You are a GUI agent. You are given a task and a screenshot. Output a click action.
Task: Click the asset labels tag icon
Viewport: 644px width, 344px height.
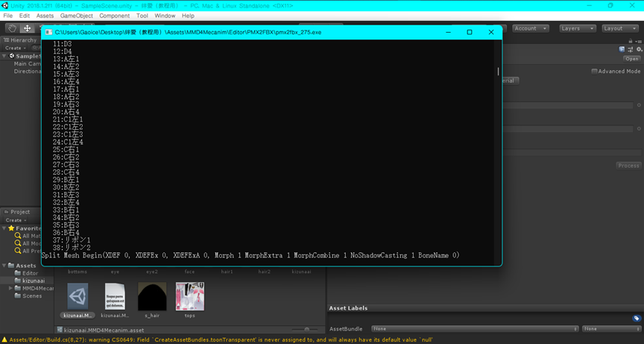click(636, 318)
